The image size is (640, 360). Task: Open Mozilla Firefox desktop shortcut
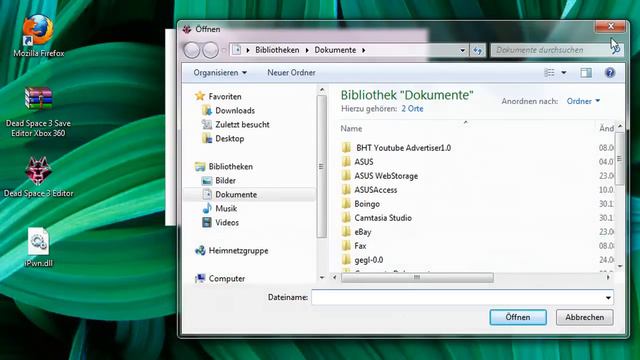click(x=38, y=36)
